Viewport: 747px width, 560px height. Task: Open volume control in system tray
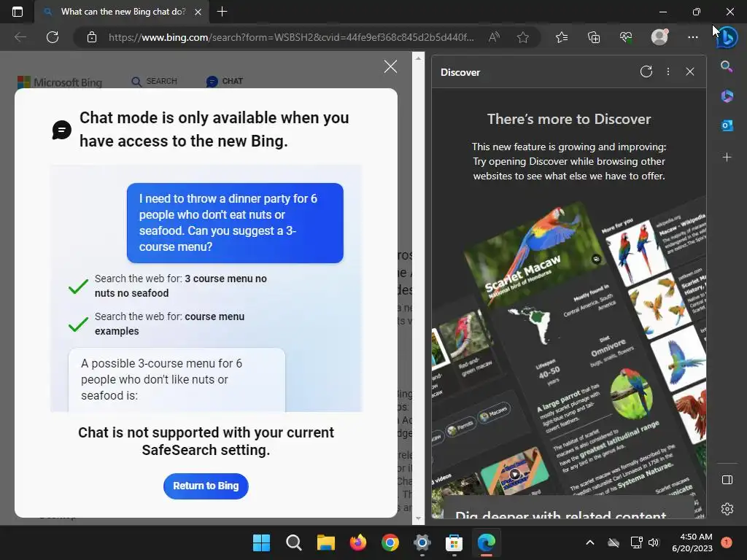pos(654,542)
